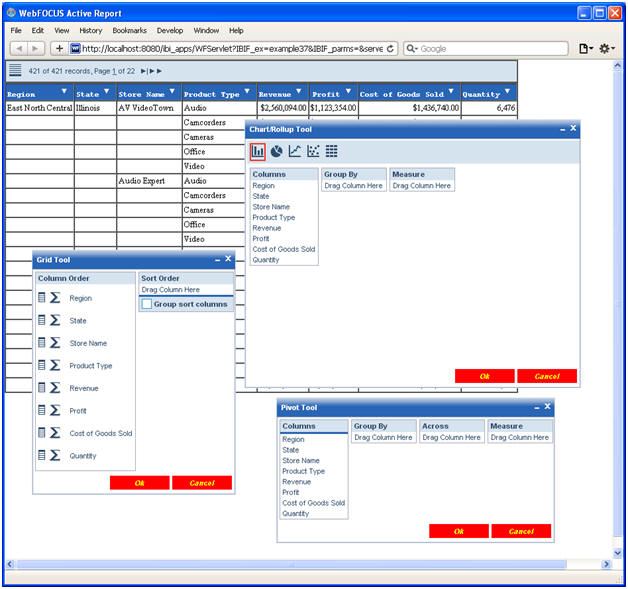Toggle Store Name column visibility icon in Grid Tool

coord(42,342)
